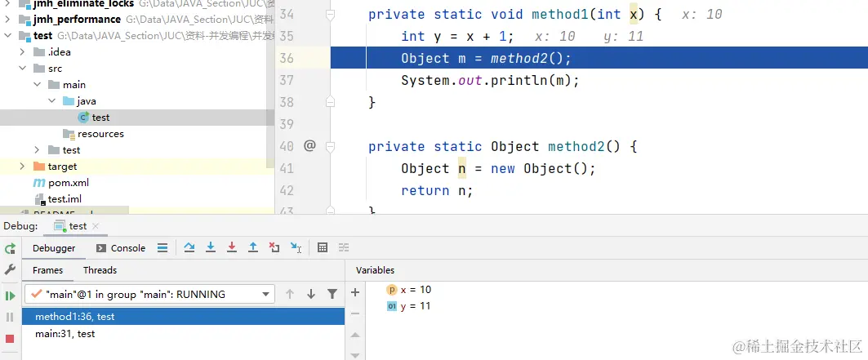Click line number 36 in gutter

pyautogui.click(x=286, y=58)
